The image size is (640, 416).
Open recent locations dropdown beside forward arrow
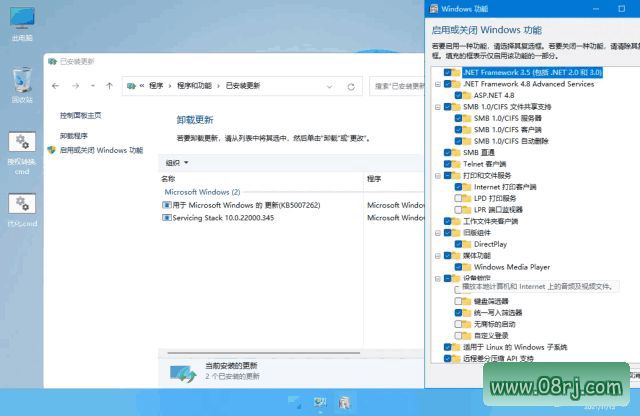tap(93, 86)
